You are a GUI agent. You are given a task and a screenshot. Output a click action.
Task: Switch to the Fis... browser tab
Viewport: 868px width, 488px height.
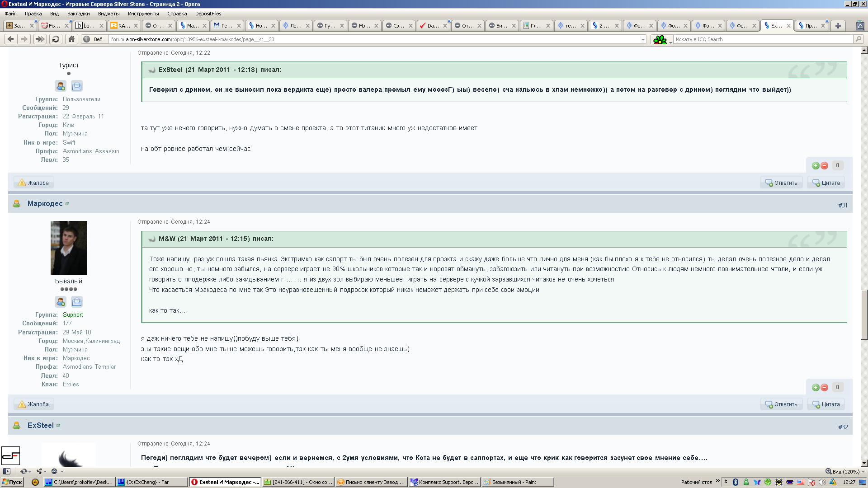pyautogui.click(x=53, y=26)
